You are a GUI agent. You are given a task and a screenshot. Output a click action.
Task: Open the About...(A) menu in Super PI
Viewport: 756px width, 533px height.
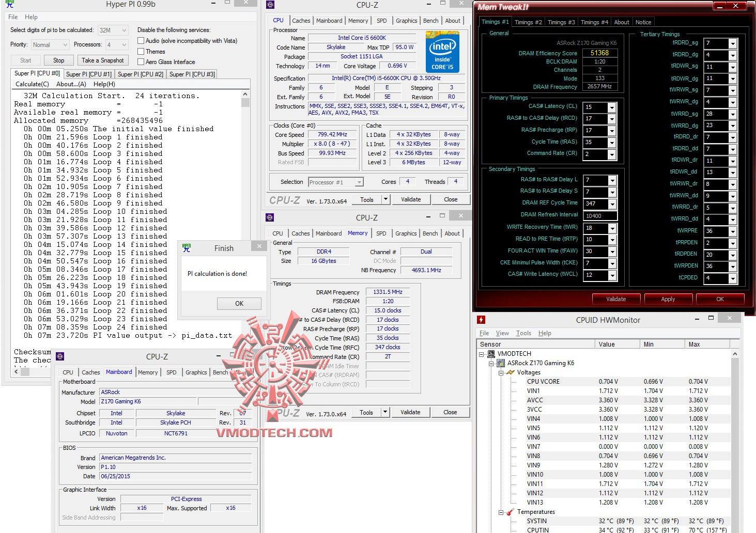pyautogui.click(x=71, y=84)
